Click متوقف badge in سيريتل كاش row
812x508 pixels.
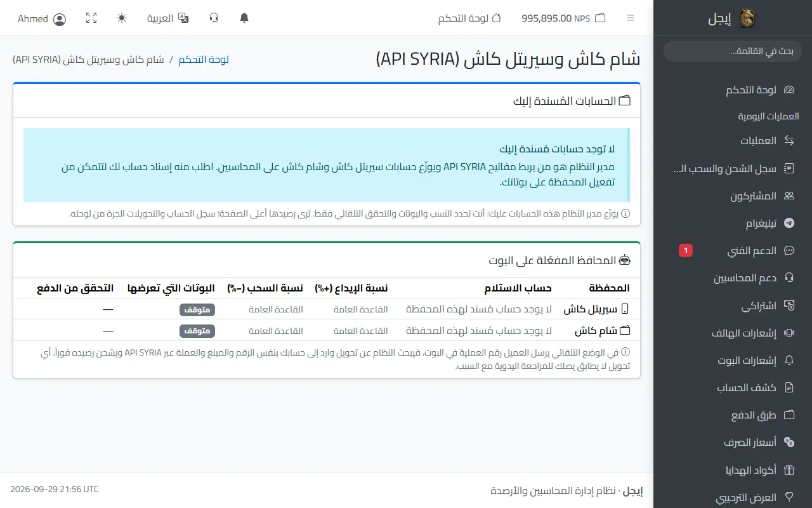[x=197, y=310]
